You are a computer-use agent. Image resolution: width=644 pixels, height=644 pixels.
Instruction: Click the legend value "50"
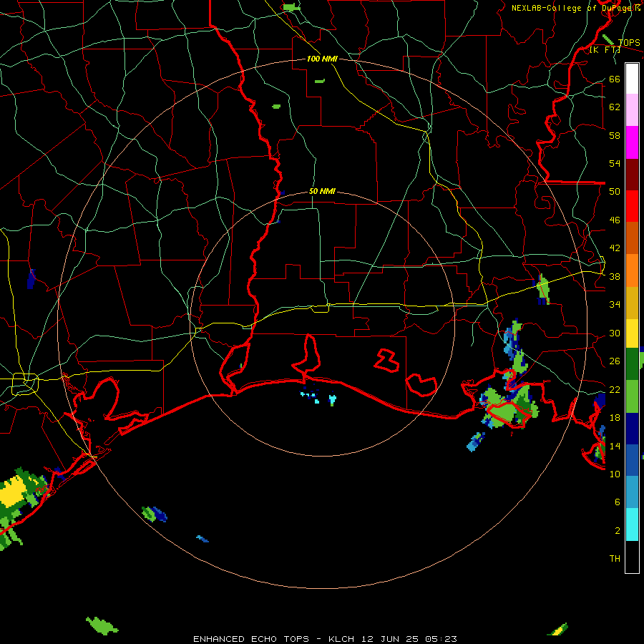pos(615,192)
